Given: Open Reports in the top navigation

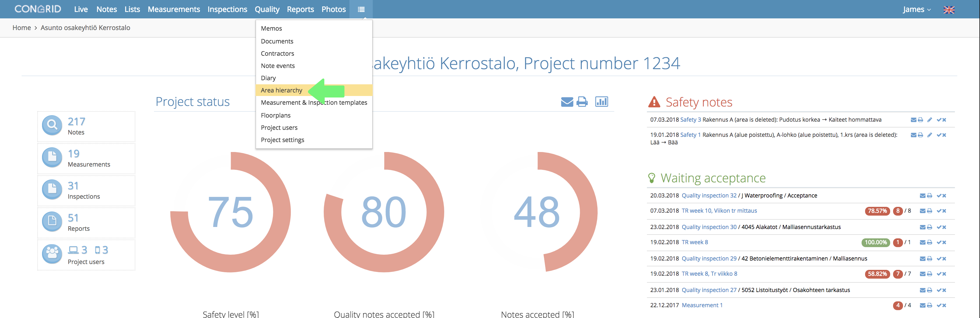Looking at the screenshot, I should [300, 9].
